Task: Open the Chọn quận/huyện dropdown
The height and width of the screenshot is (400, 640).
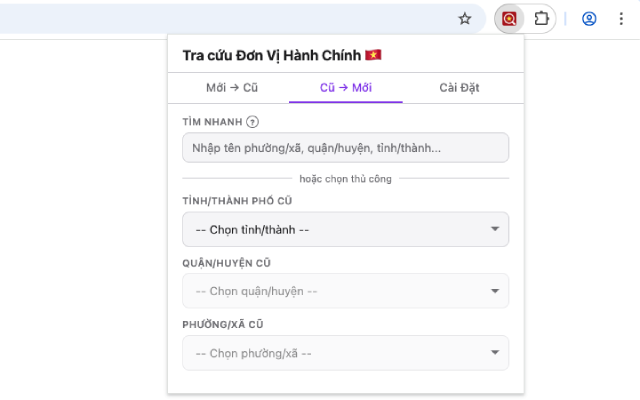Action: [x=345, y=291]
